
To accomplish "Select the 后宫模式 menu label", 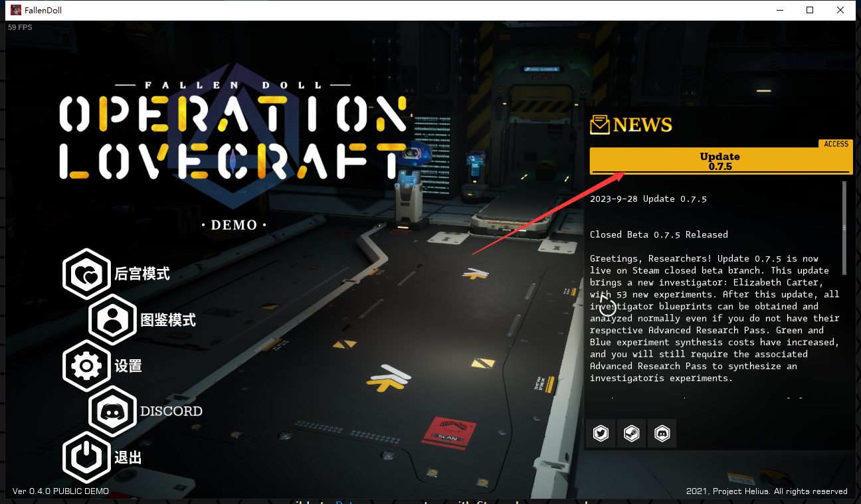I will (x=142, y=274).
